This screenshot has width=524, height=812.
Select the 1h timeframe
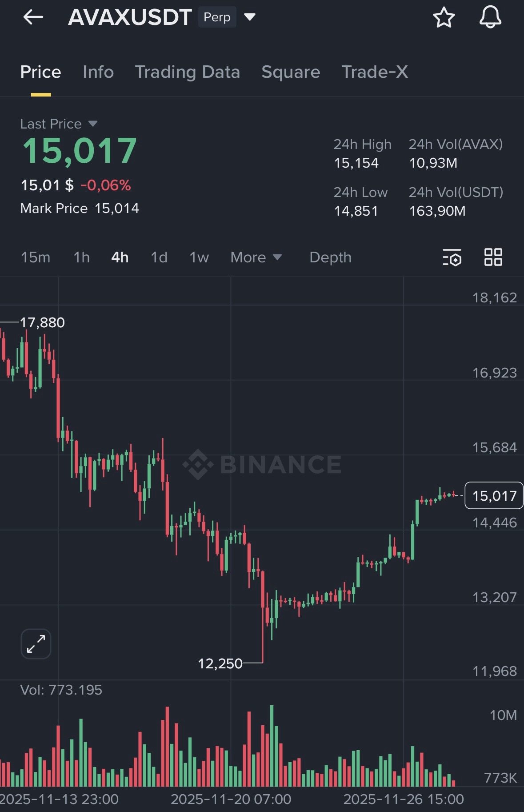[x=81, y=257]
